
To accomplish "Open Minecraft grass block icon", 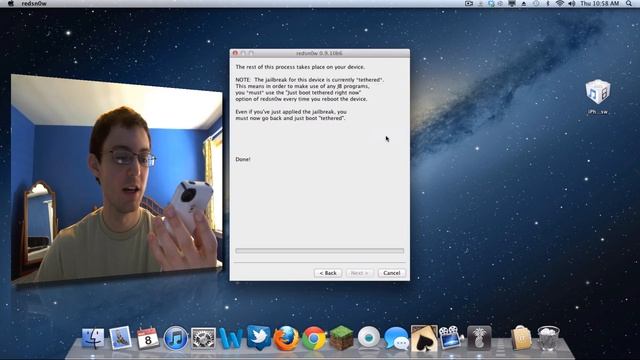I will [x=341, y=338].
